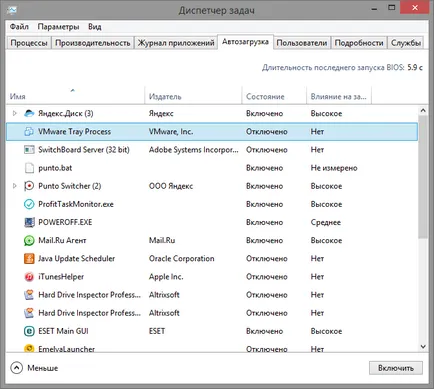Click the ООО Яндекс publisher cell
Viewport: 434px width, 389px height.
[171, 186]
